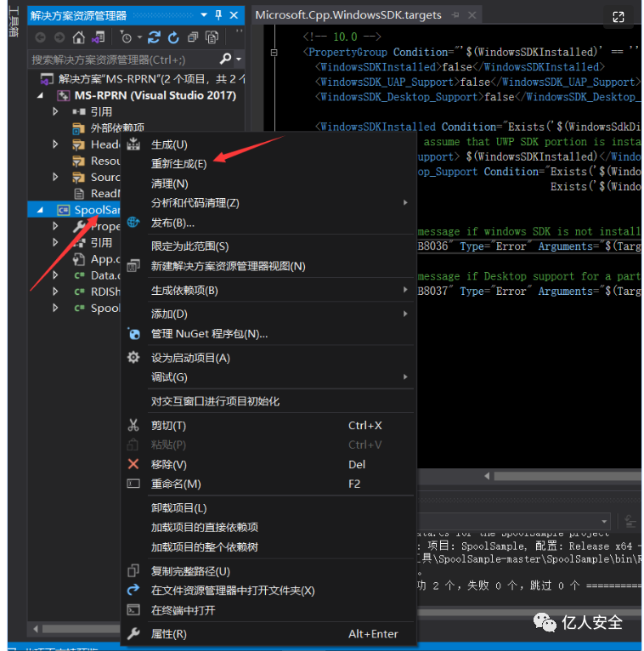This screenshot has width=644, height=651.
Task: Choose 在终端中打开
Action: [268, 611]
